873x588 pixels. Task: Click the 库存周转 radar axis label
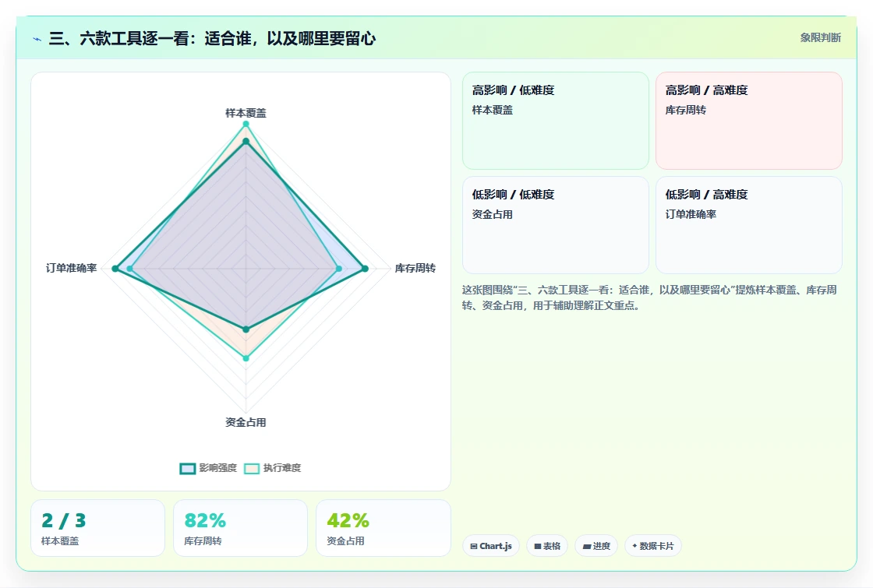pos(415,268)
